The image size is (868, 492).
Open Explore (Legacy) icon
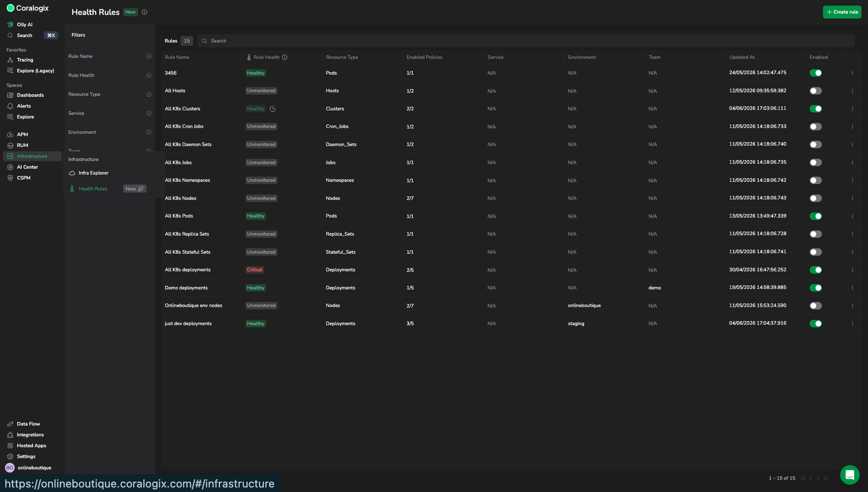tap(10, 71)
